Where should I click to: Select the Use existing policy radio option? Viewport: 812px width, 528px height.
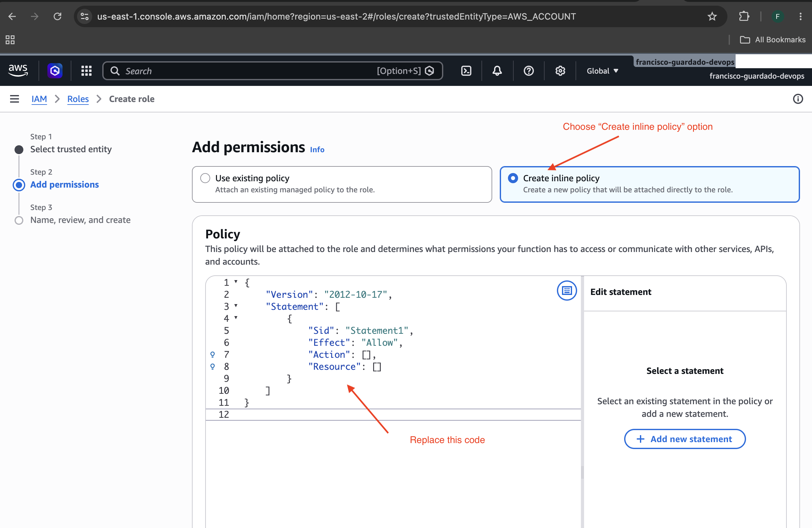click(x=205, y=178)
